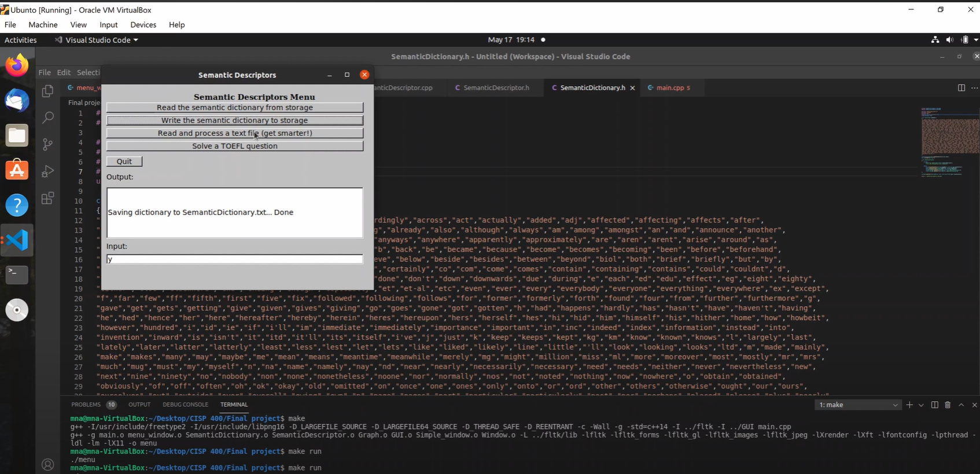Split the editor right
The width and height of the screenshot is (980, 474).
point(961,88)
